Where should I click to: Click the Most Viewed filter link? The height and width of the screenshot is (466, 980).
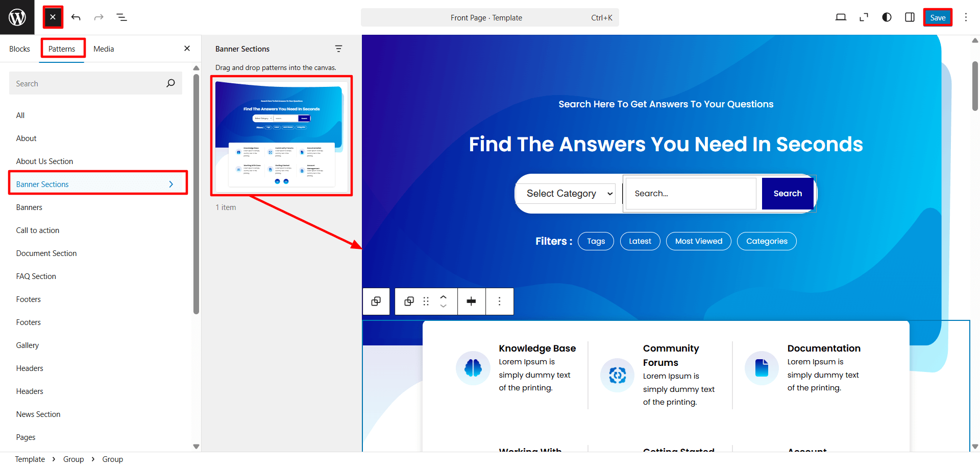pyautogui.click(x=698, y=241)
